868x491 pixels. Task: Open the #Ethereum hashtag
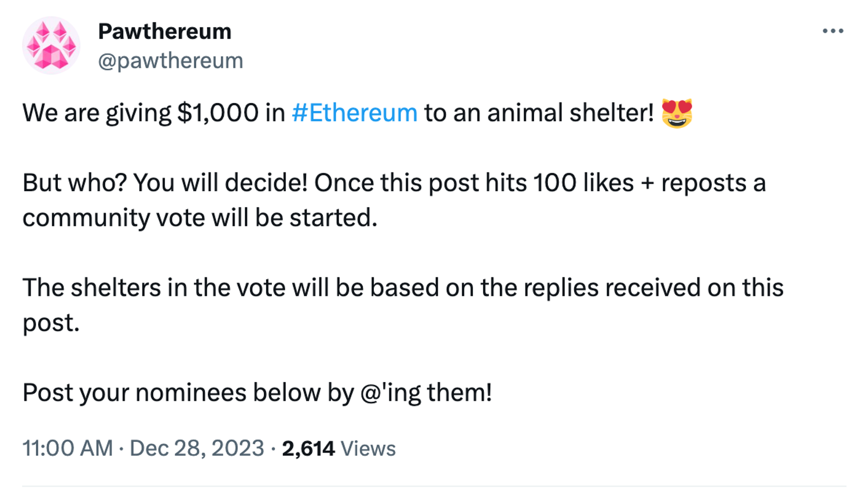pos(354,113)
